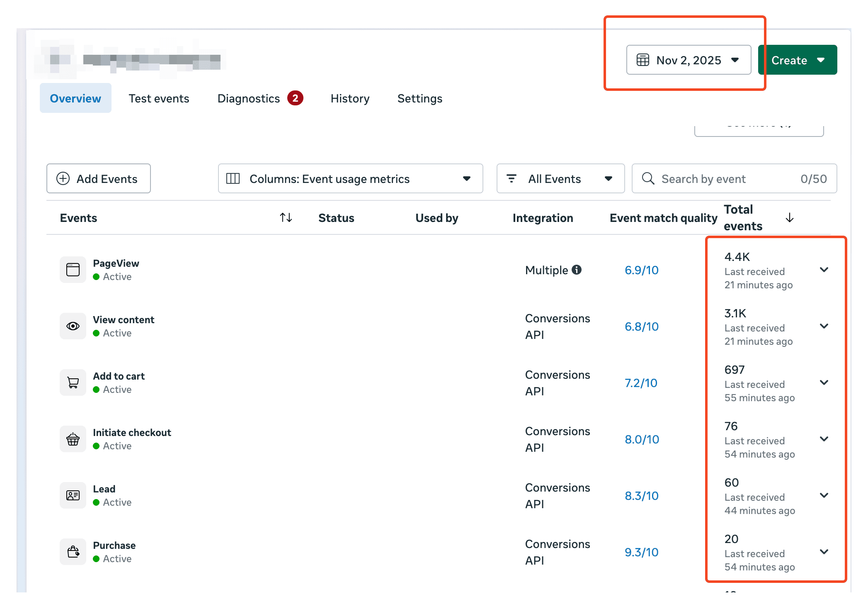Click the View content eye icon
The width and height of the screenshot is (868, 609).
coord(73,326)
